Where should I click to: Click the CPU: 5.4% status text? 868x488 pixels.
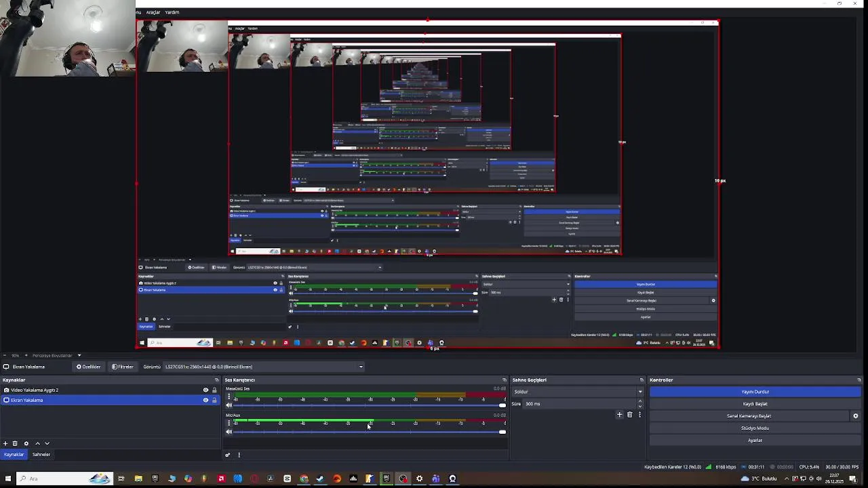click(810, 467)
